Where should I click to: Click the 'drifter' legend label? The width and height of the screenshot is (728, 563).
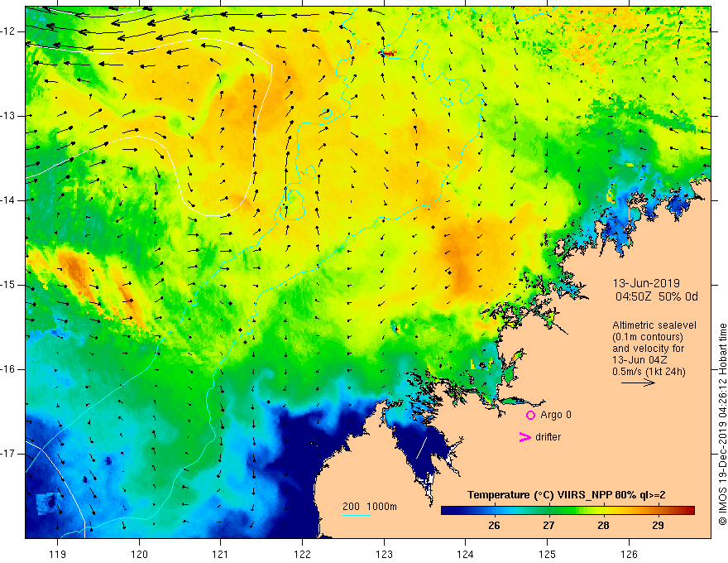(548, 437)
